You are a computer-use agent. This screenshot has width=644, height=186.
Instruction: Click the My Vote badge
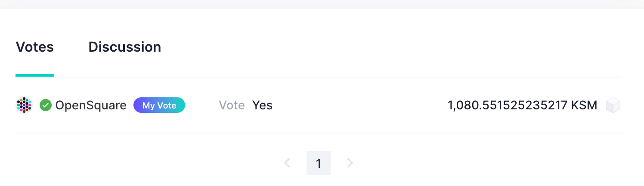click(x=159, y=105)
